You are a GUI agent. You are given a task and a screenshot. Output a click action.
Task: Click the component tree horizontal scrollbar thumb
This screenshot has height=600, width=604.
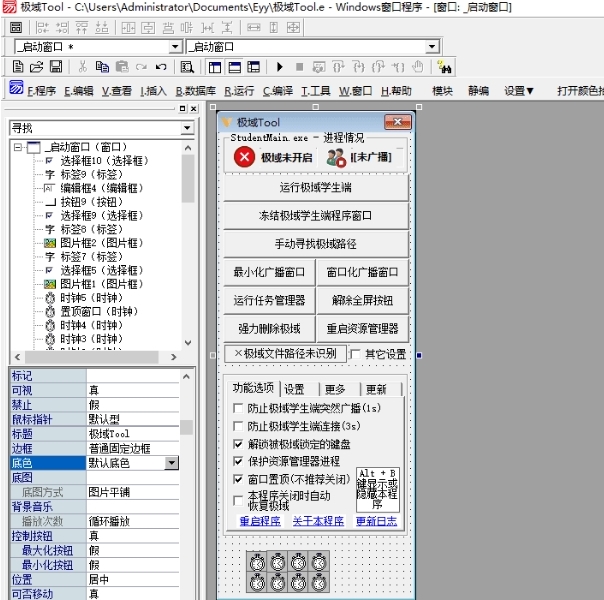click(91, 357)
